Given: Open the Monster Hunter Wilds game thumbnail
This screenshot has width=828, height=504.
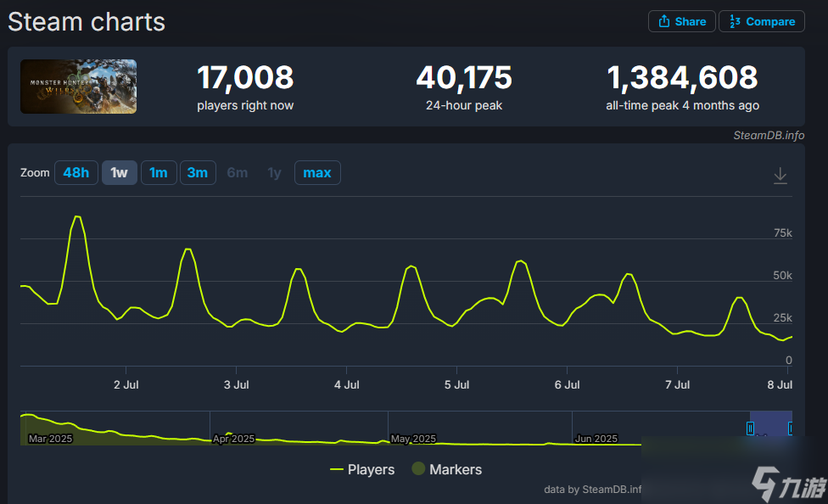Looking at the screenshot, I should (x=79, y=87).
